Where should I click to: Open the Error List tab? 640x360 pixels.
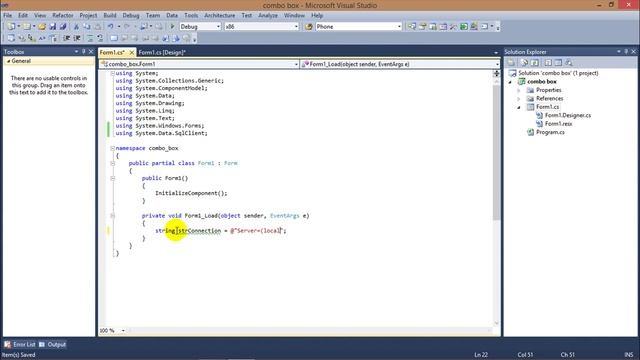coord(20,344)
